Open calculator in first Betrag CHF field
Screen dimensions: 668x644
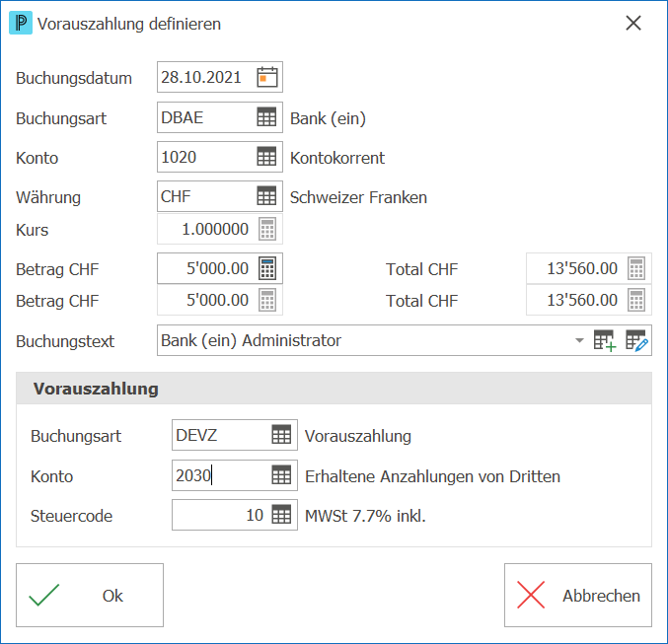pos(267,269)
